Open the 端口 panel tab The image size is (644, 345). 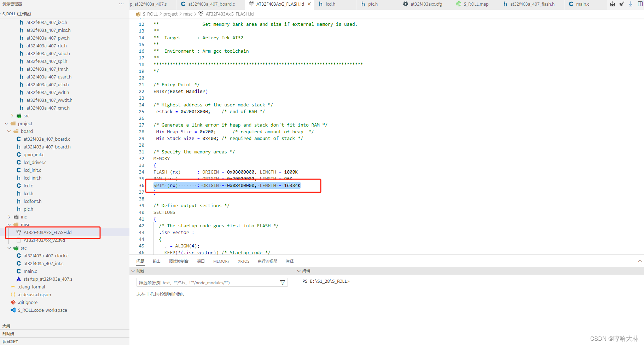pyautogui.click(x=201, y=261)
